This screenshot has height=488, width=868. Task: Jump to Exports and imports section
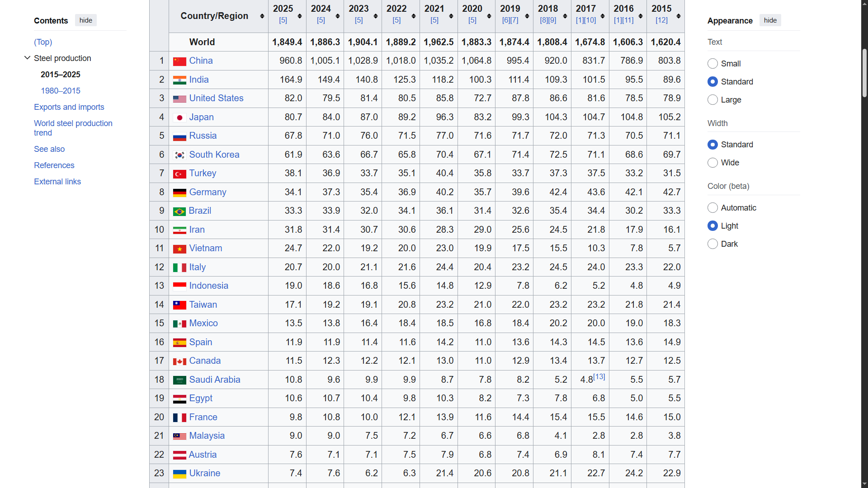click(x=69, y=107)
